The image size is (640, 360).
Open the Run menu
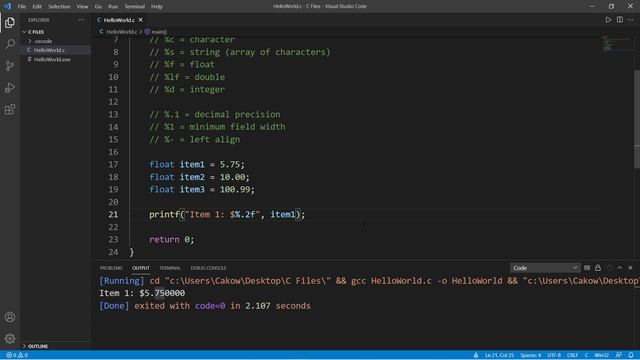pos(113,6)
